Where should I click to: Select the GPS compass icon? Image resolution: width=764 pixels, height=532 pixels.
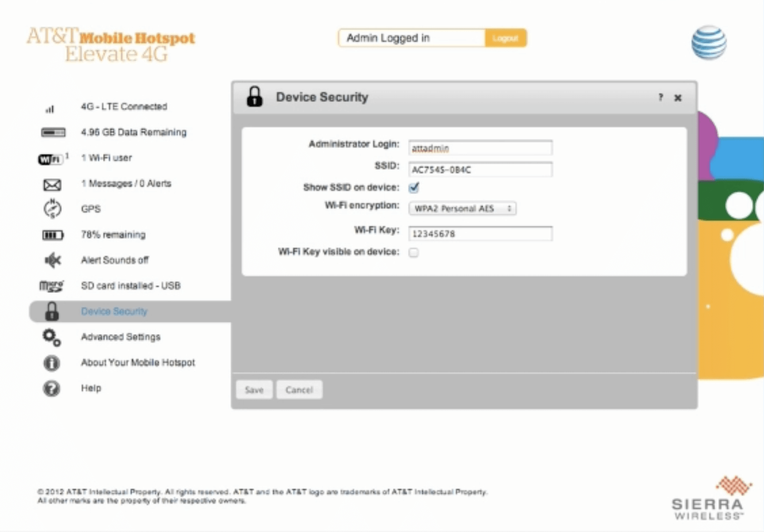[52, 209]
